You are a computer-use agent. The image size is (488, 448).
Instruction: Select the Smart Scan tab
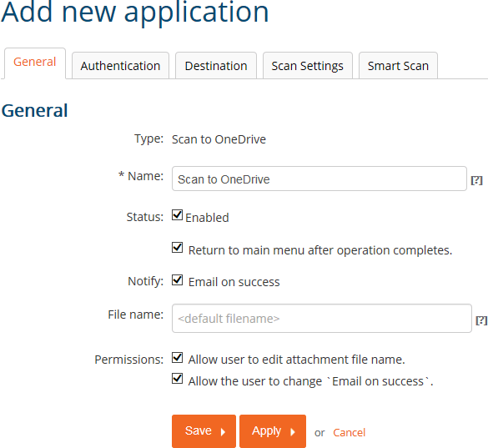(398, 66)
